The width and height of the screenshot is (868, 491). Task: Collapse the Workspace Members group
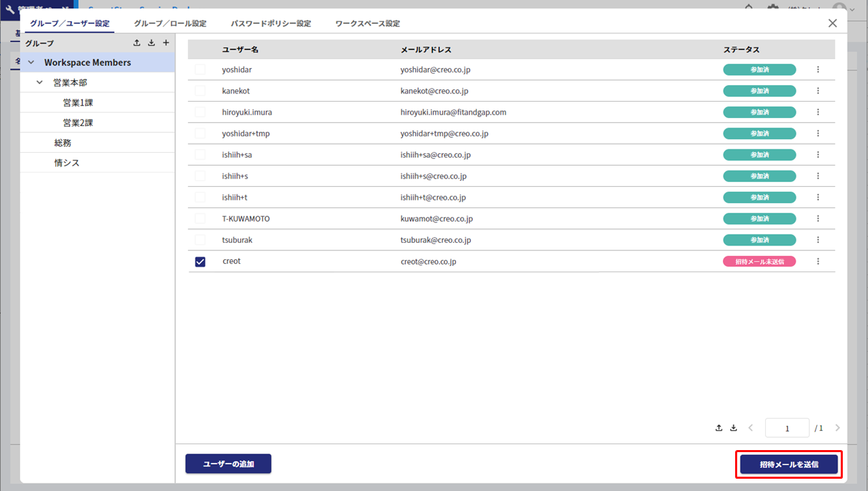(x=31, y=63)
